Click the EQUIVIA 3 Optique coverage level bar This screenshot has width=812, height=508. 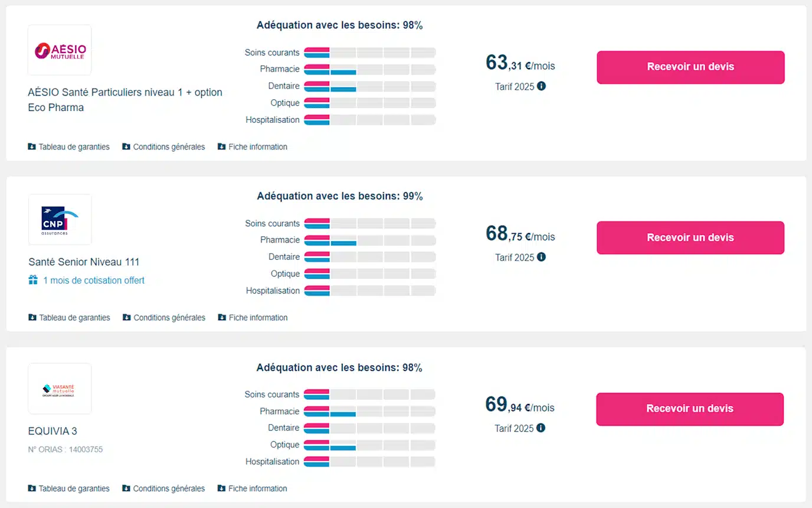pos(369,445)
